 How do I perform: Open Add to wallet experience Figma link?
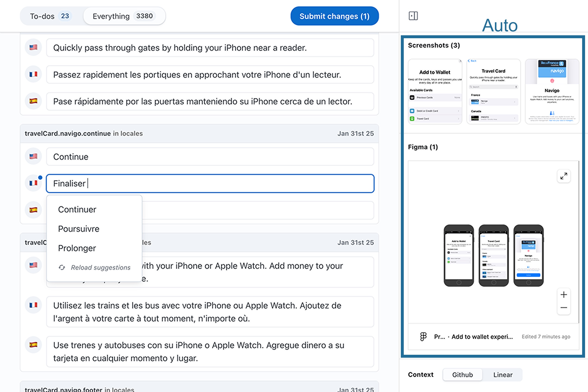tap(482, 337)
